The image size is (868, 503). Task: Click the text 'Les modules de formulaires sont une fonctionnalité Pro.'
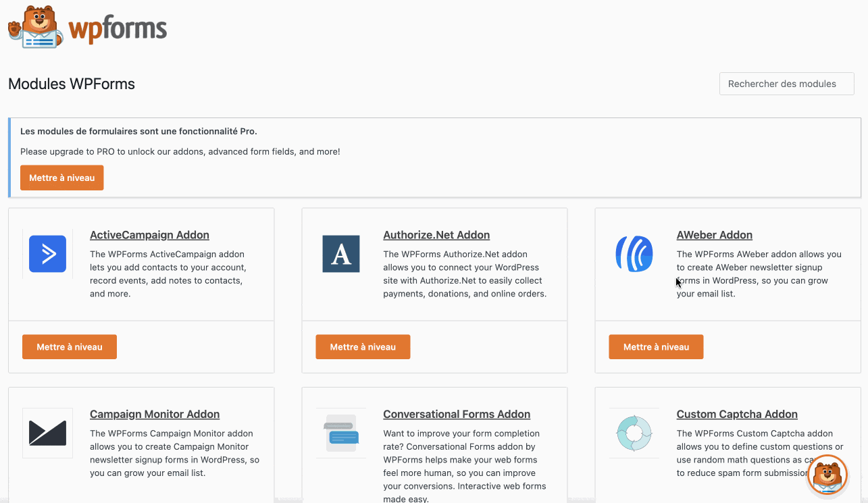click(138, 131)
